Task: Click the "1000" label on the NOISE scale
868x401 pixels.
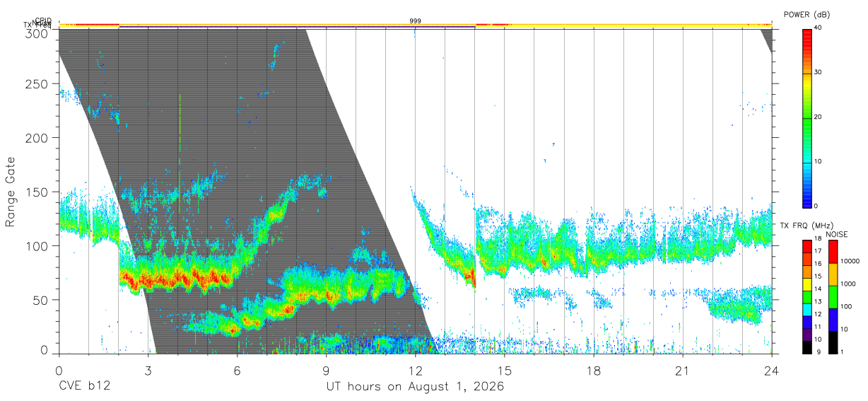Action: pos(848,284)
